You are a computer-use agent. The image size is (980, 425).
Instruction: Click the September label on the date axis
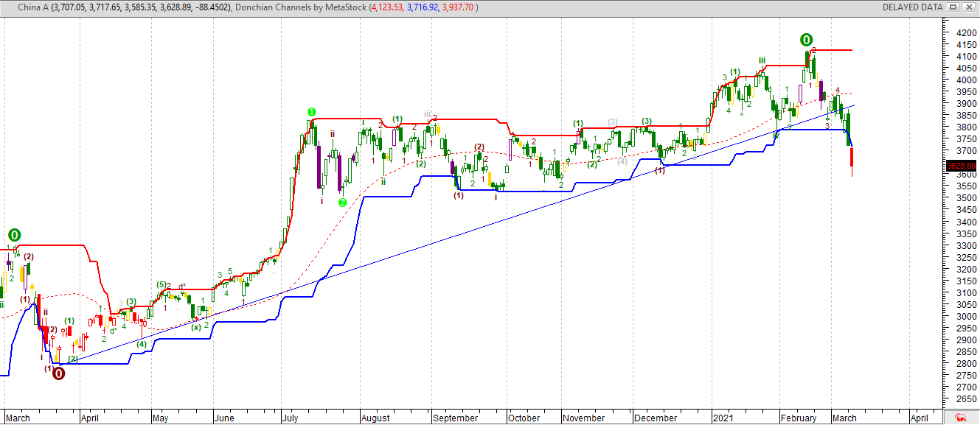[455, 418]
